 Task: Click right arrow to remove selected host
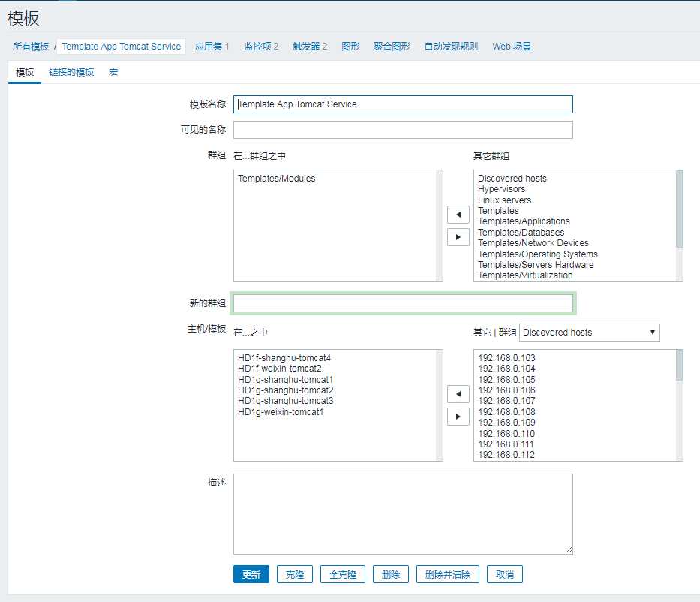click(458, 417)
